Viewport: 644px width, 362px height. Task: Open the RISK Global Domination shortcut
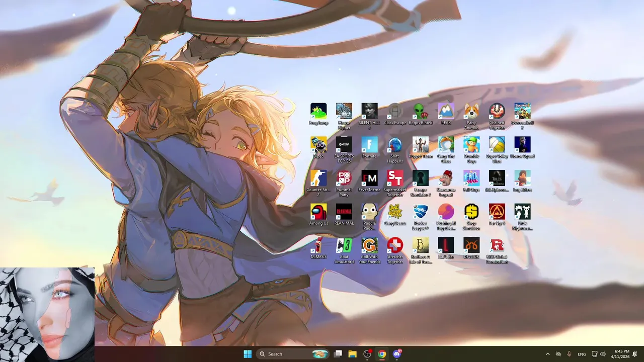click(x=497, y=251)
